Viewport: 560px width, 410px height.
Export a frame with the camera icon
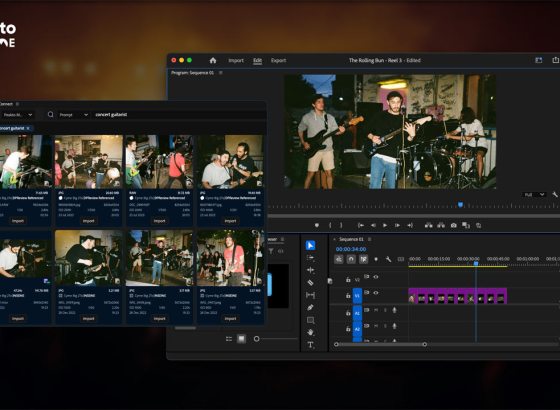tap(454, 225)
